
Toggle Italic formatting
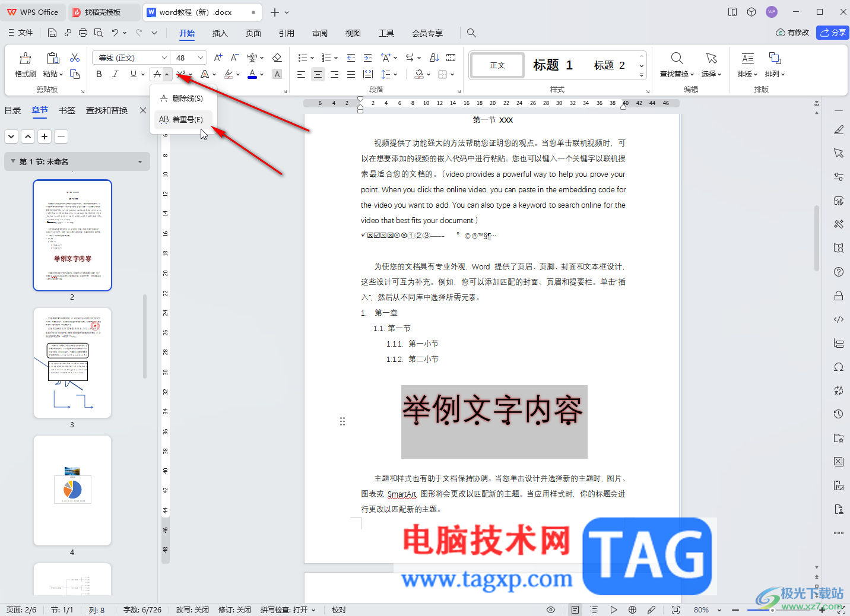(116, 74)
